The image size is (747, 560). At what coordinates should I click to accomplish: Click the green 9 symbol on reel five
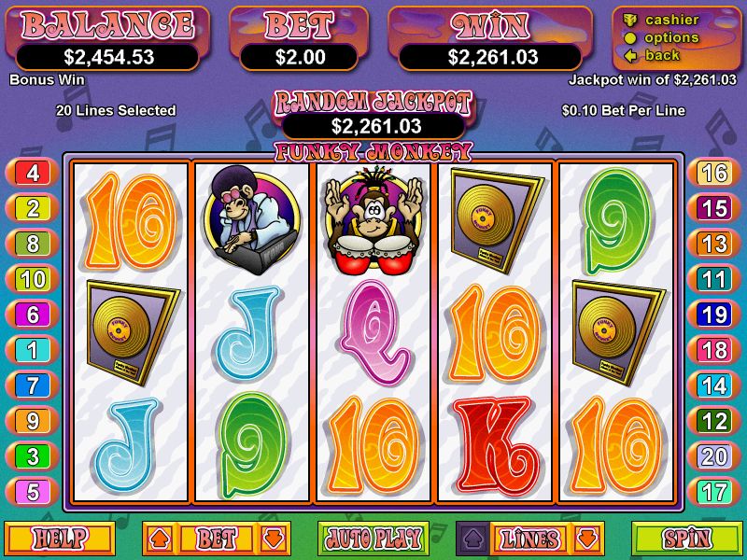coord(617,221)
